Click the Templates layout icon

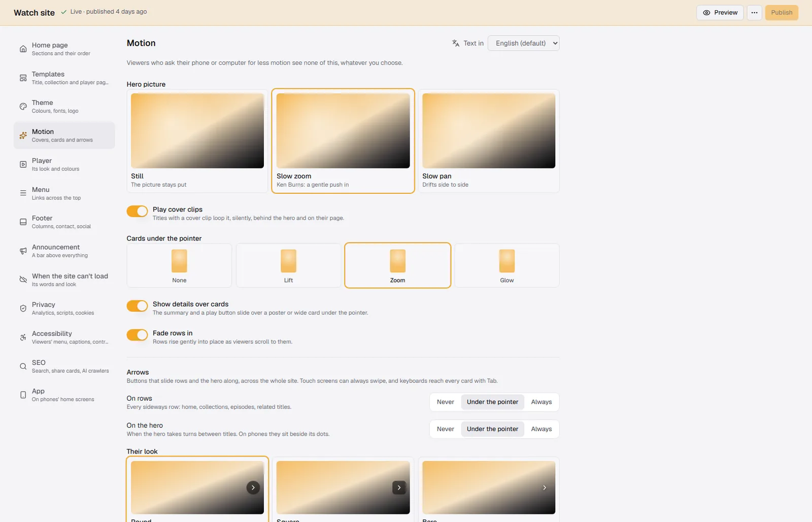pyautogui.click(x=23, y=78)
